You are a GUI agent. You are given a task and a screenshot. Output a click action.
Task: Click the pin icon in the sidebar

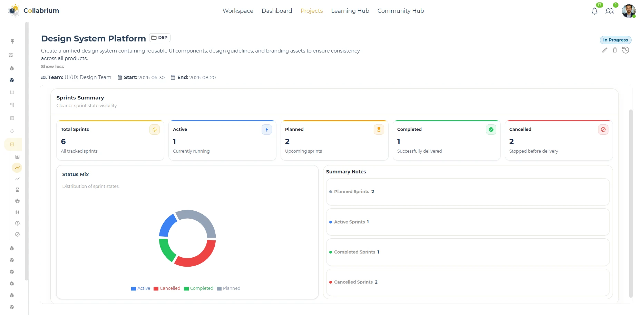pyautogui.click(x=12, y=41)
